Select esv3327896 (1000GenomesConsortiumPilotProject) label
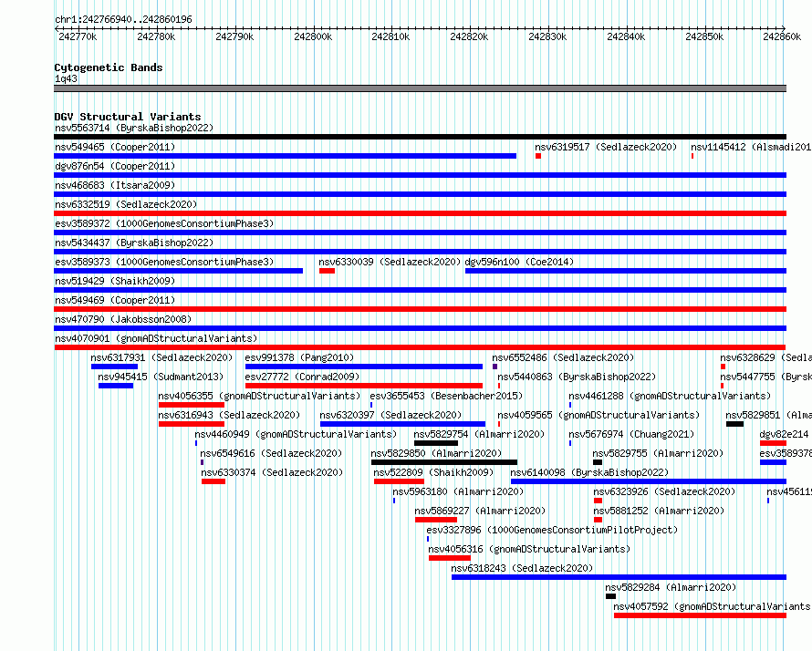Screen dimensions: 812x651 (552, 530)
